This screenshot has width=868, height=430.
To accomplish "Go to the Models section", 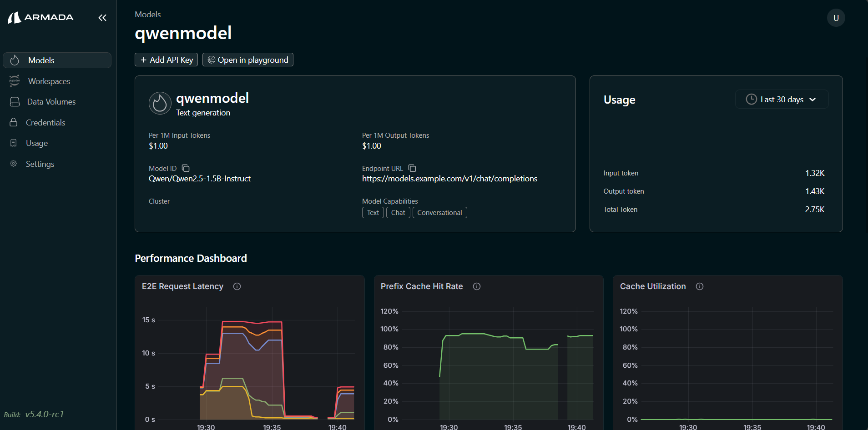I will [57, 60].
